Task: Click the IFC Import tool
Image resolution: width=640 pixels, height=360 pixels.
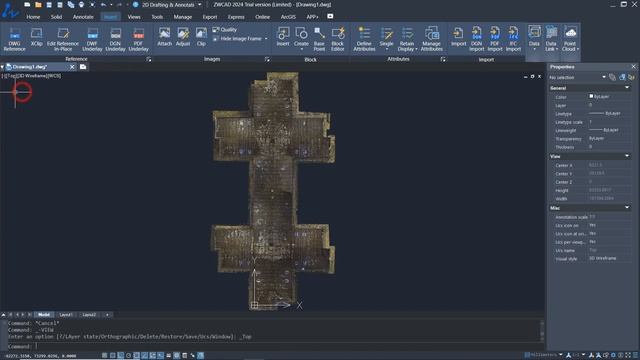Action: pyautogui.click(x=513, y=39)
